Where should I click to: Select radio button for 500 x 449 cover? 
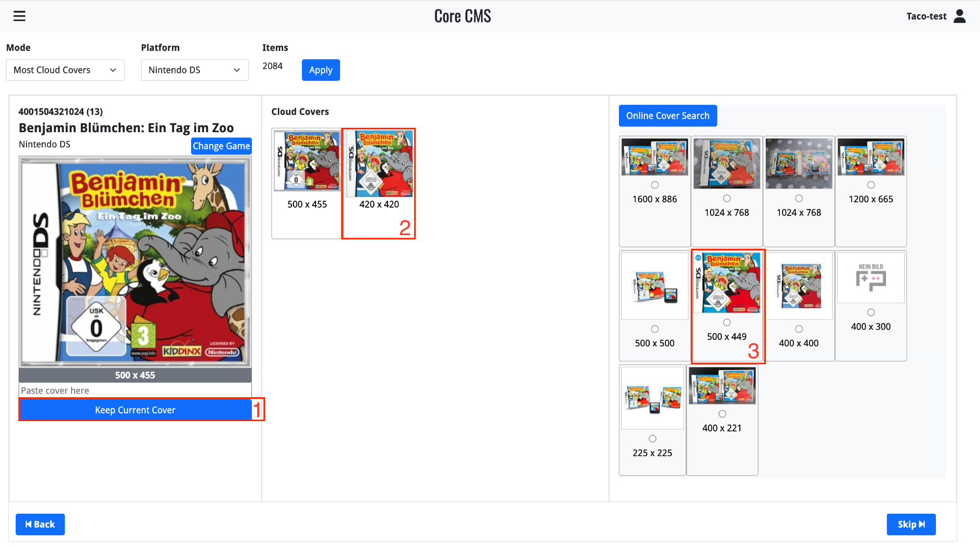tap(727, 322)
